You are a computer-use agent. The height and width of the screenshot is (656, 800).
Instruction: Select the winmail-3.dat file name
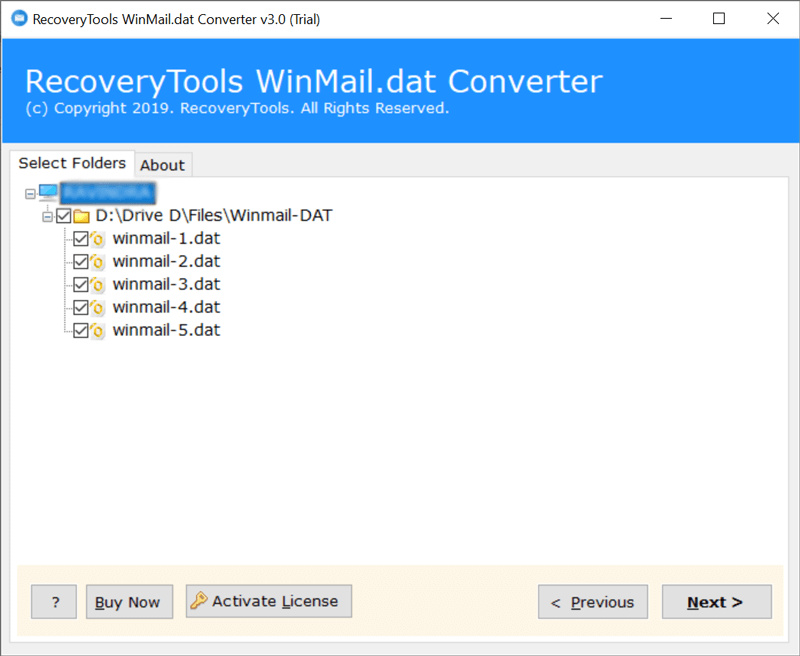(x=166, y=285)
